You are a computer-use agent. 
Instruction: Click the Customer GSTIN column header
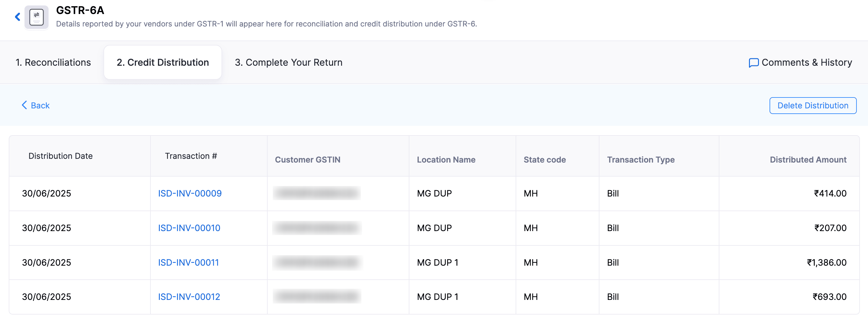307,160
